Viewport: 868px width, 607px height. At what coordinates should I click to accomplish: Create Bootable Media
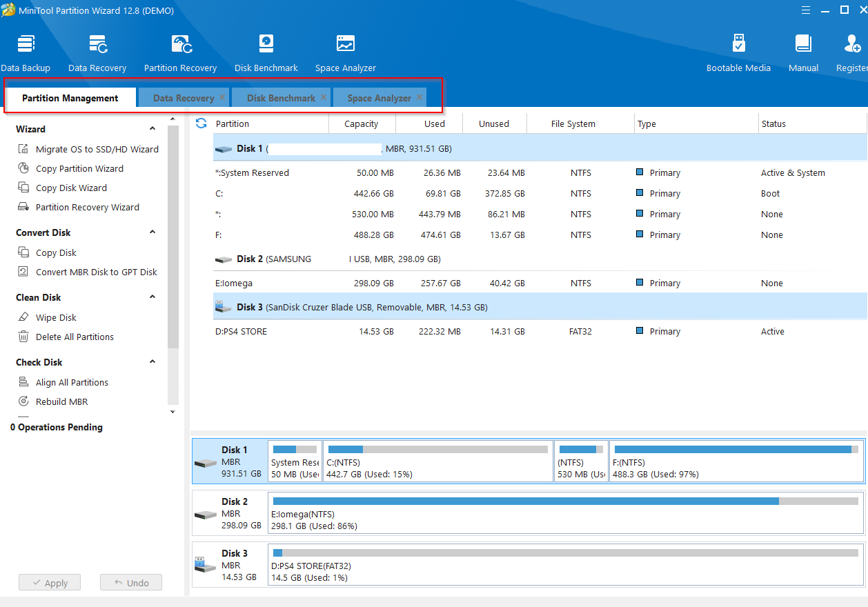738,52
